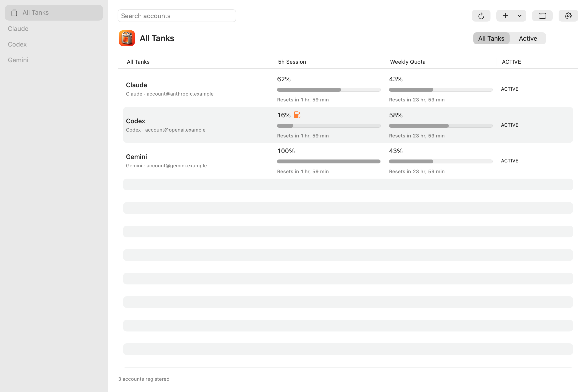Click the low fuel pump icon beside 16%
The height and width of the screenshot is (392, 588).
click(297, 115)
